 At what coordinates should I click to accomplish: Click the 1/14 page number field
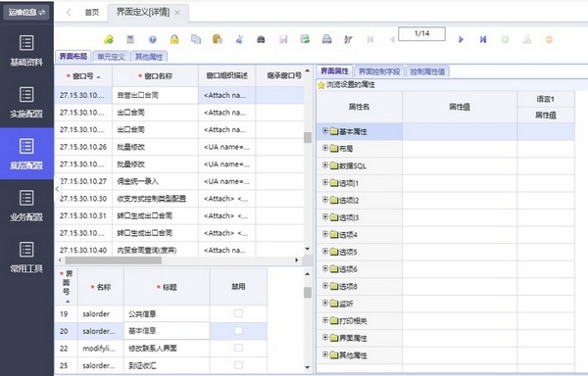click(x=421, y=33)
